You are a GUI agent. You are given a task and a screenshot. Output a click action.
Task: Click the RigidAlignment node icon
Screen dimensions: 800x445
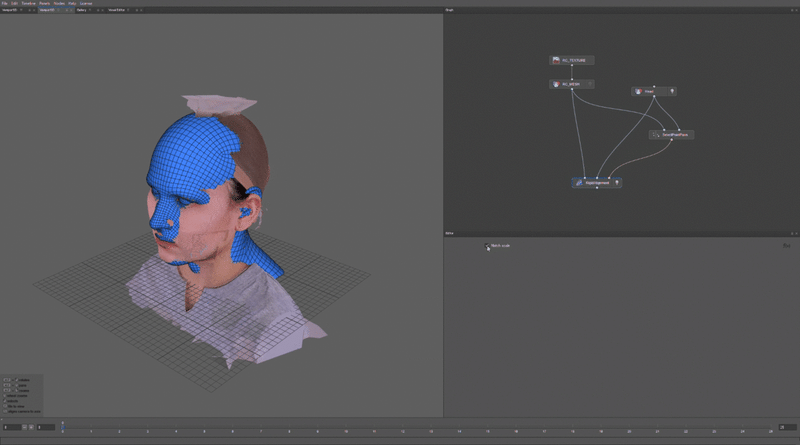click(579, 183)
